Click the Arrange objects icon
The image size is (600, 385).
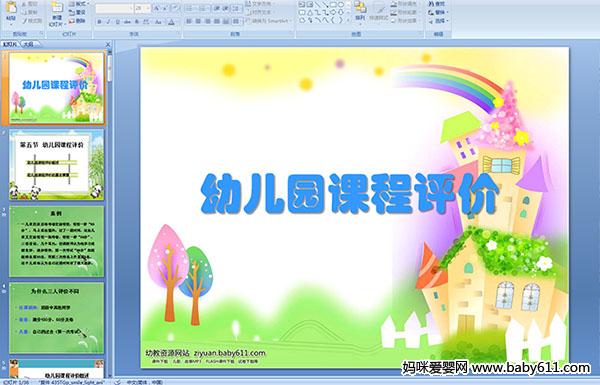click(x=360, y=10)
